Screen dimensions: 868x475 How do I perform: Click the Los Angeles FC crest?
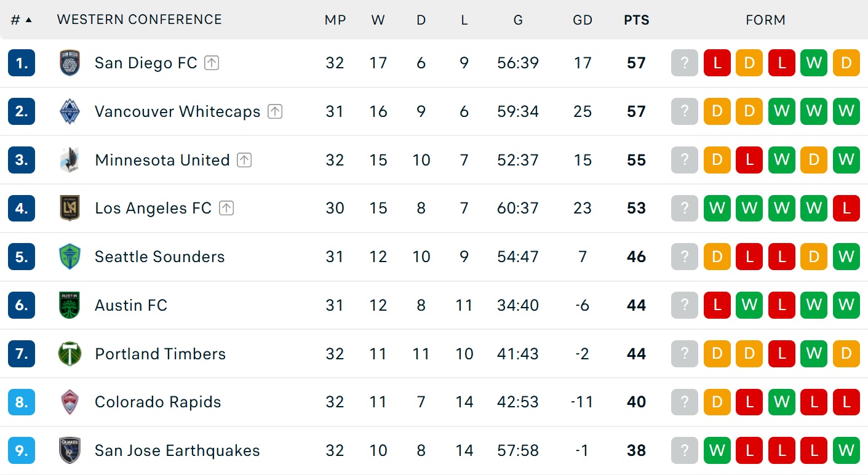pos(70,208)
